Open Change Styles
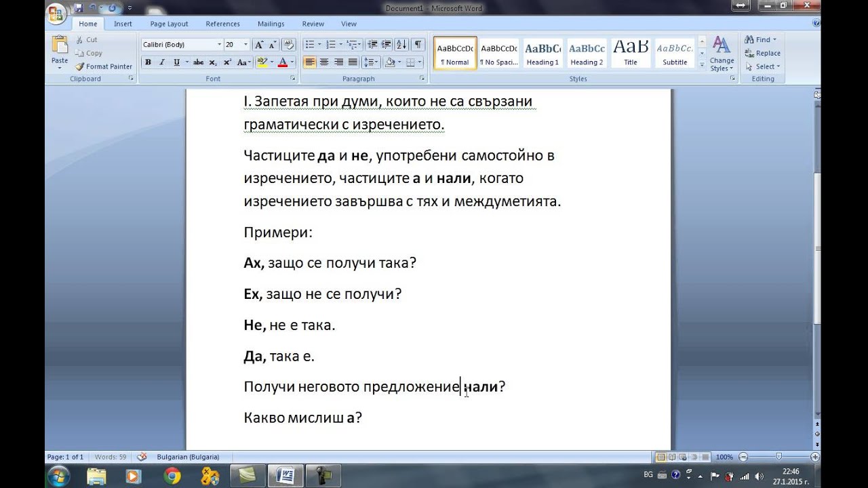The height and width of the screenshot is (488, 868). click(722, 54)
